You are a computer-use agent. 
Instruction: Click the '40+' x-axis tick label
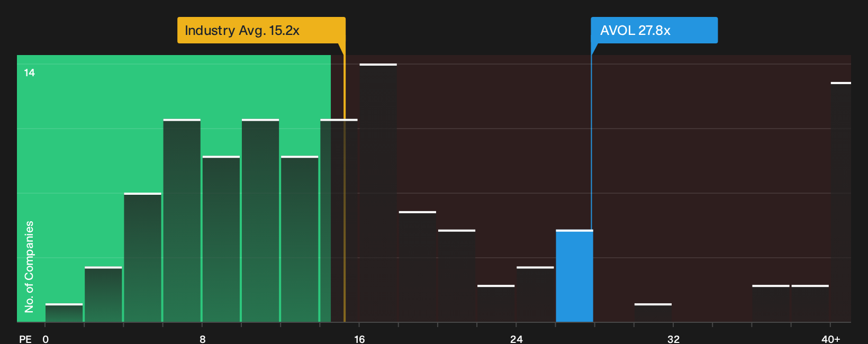point(831,339)
